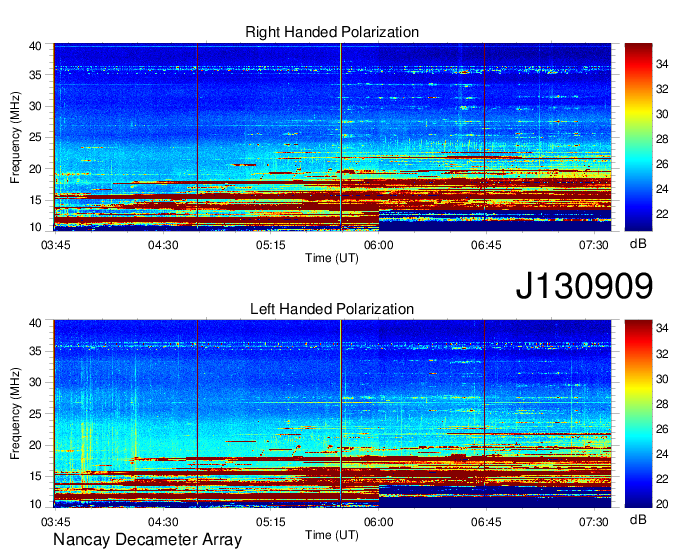Click 15 MHz tick on Right Handed plot
680x552 pixels.
click(35, 200)
